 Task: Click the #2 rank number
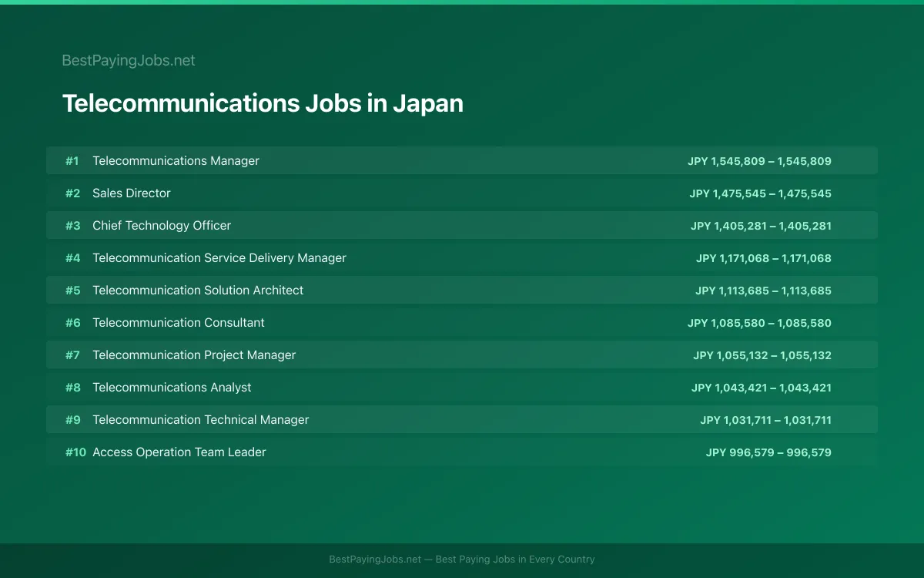point(72,193)
